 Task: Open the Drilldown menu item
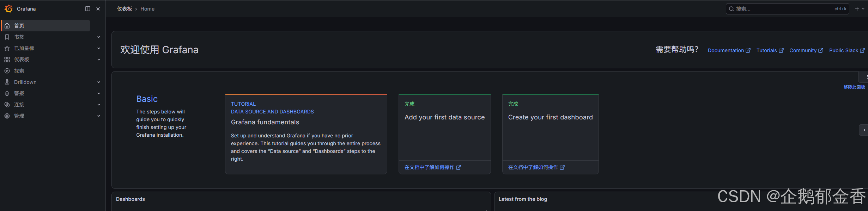click(x=25, y=82)
